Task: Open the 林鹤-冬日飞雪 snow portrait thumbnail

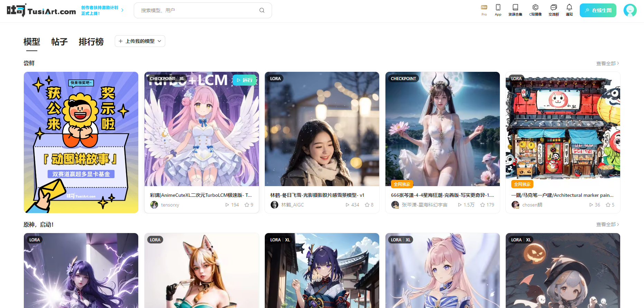Action: click(x=322, y=129)
